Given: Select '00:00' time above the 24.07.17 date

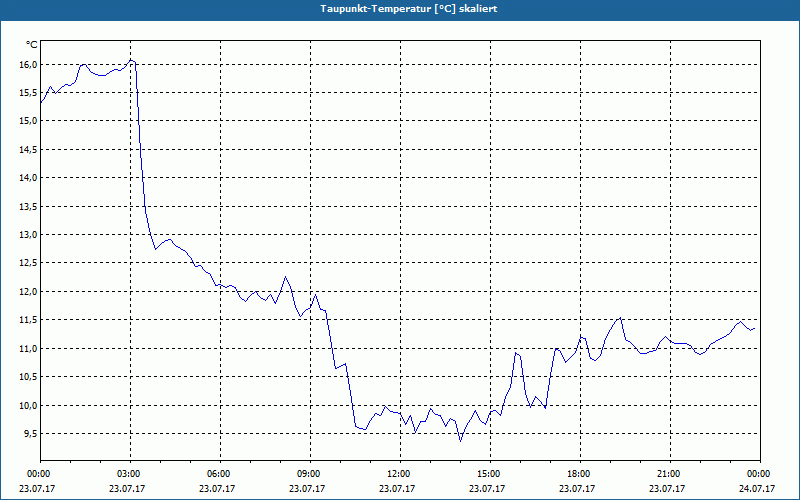Looking at the screenshot, I should pos(760,474).
